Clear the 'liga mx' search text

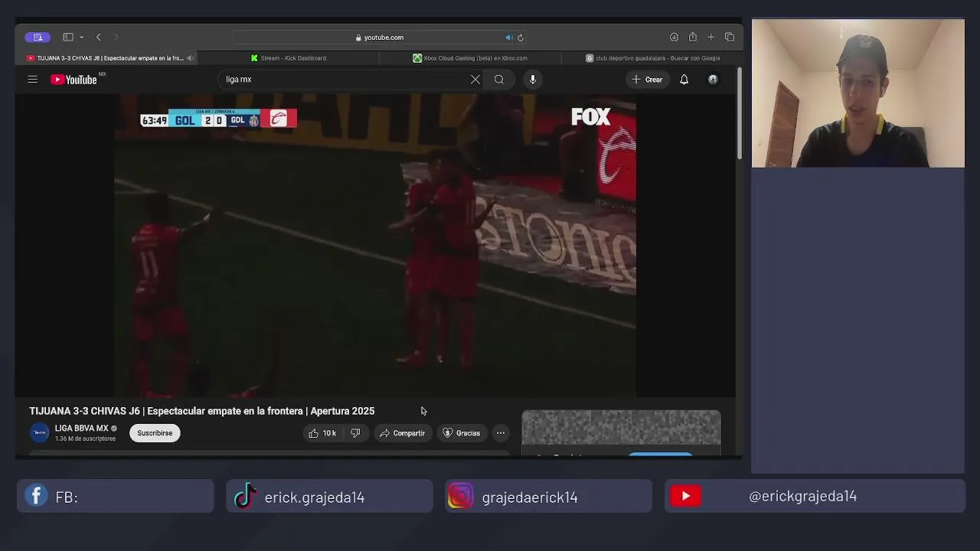[x=475, y=80]
